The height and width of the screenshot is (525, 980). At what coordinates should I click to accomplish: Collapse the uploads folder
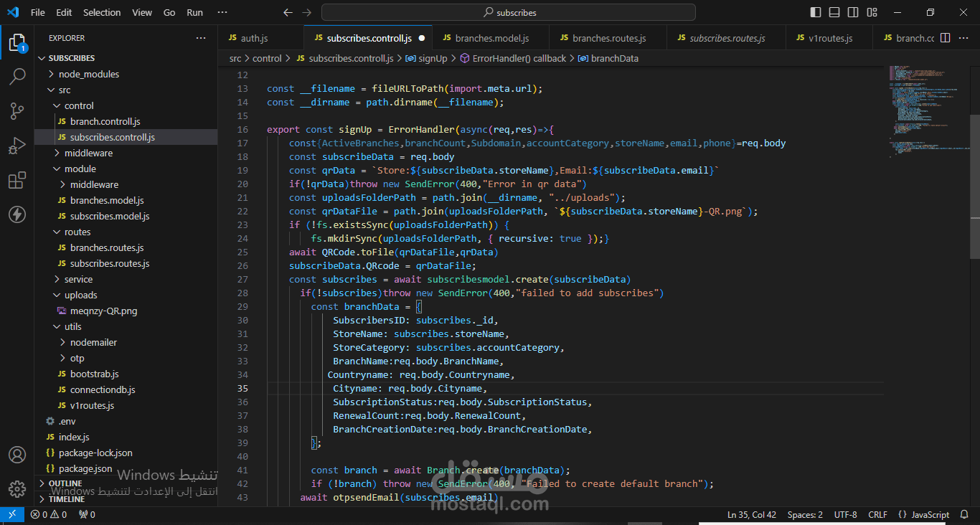126,295
